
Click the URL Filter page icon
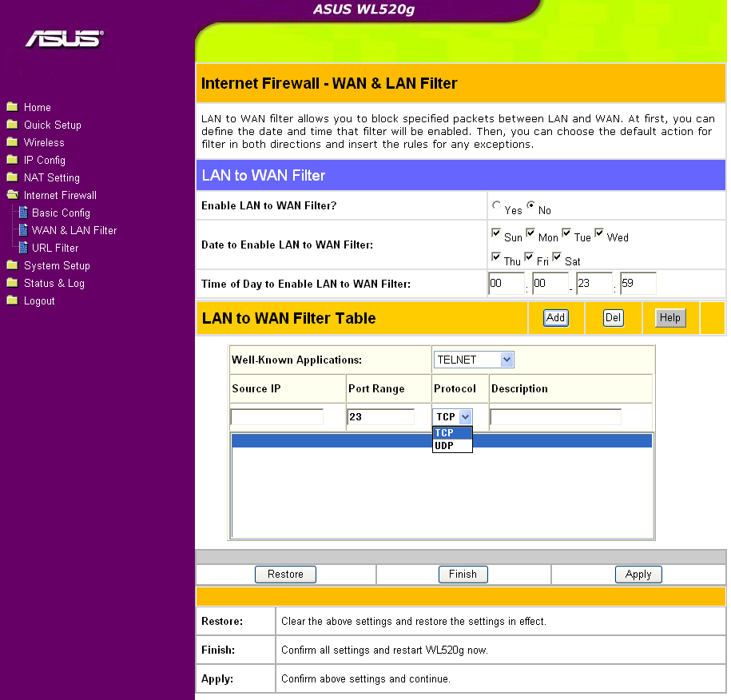(x=23, y=248)
